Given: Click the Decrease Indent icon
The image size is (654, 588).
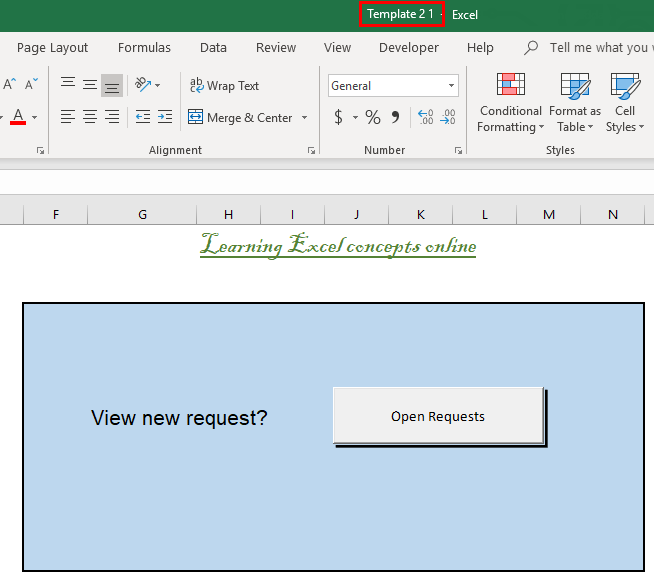Looking at the screenshot, I should [142, 117].
